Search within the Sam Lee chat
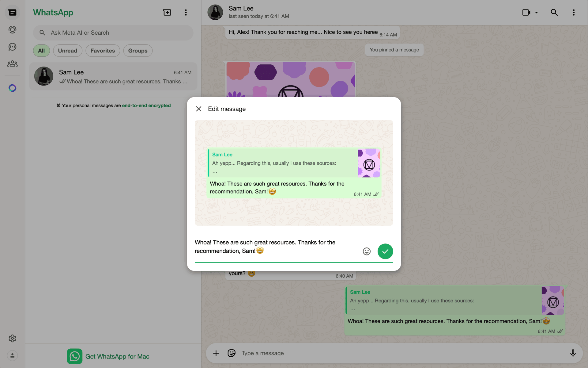The image size is (588, 368). (554, 13)
